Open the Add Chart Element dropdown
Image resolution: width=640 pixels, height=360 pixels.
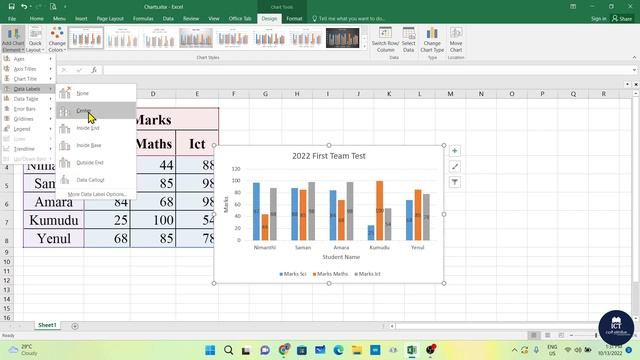click(x=13, y=40)
